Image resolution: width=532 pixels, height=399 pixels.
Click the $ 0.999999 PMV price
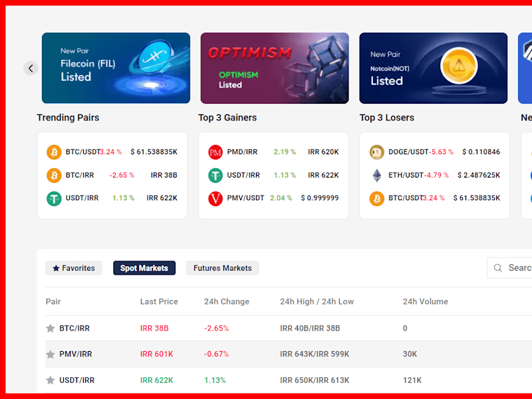click(x=320, y=198)
